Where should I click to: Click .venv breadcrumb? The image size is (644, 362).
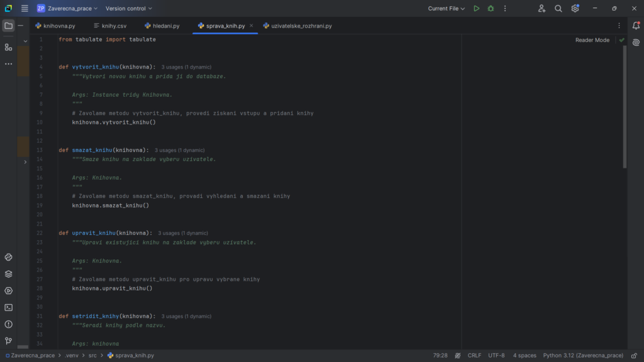coord(72,356)
